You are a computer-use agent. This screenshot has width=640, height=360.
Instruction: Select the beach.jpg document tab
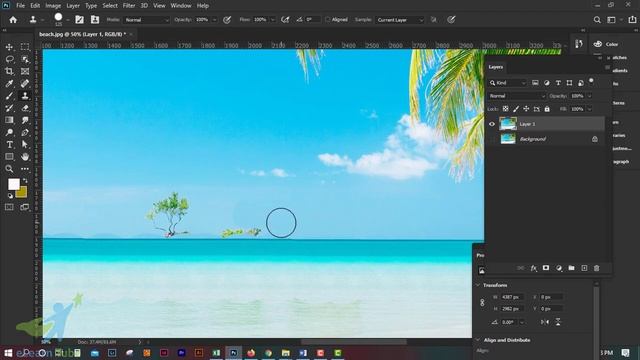click(x=82, y=34)
